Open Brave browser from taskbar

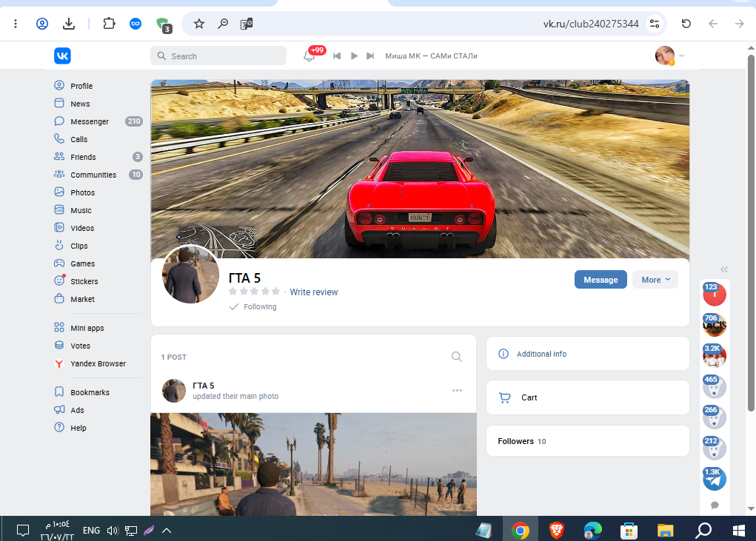point(556,531)
